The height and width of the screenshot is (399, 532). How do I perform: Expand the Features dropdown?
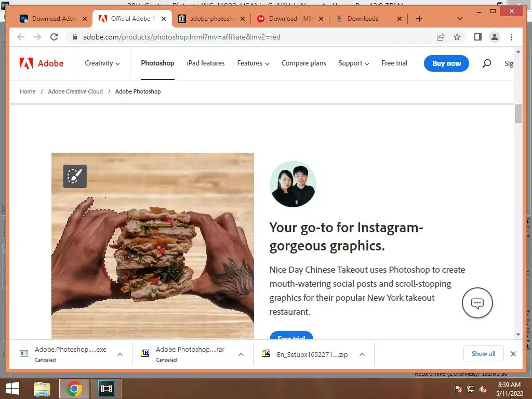[x=253, y=63]
